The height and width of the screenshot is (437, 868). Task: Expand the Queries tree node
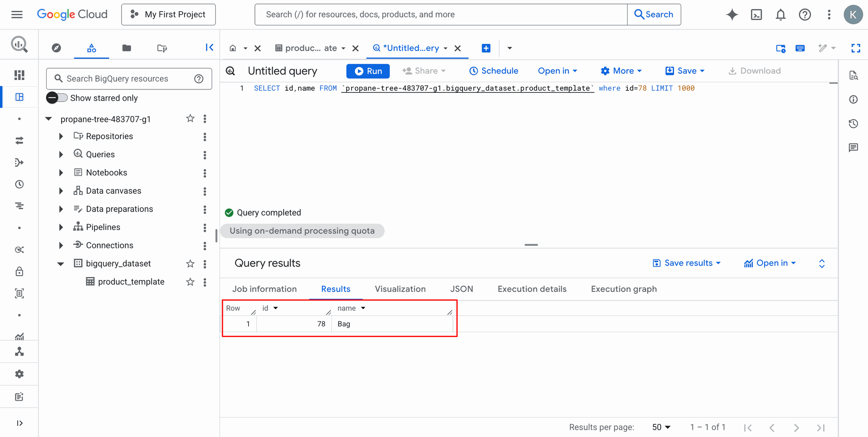pos(61,155)
